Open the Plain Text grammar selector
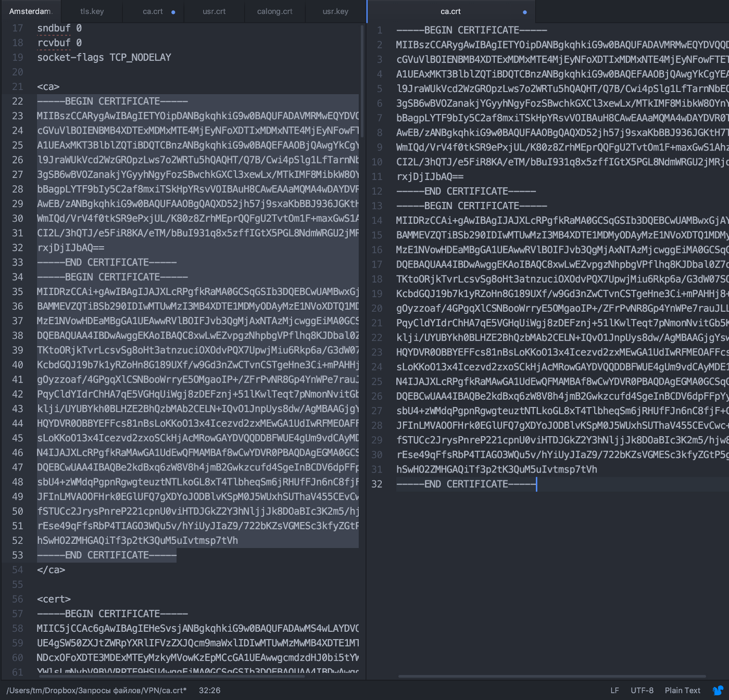This screenshot has width=729, height=700. point(682,691)
